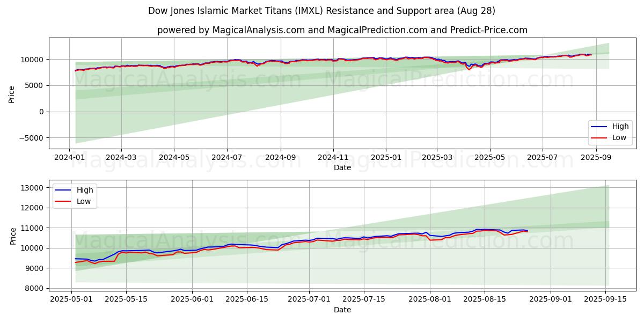This screenshot has height=322, width=644.
Task: Click the 2024-01 tick label
Action: 69,157
